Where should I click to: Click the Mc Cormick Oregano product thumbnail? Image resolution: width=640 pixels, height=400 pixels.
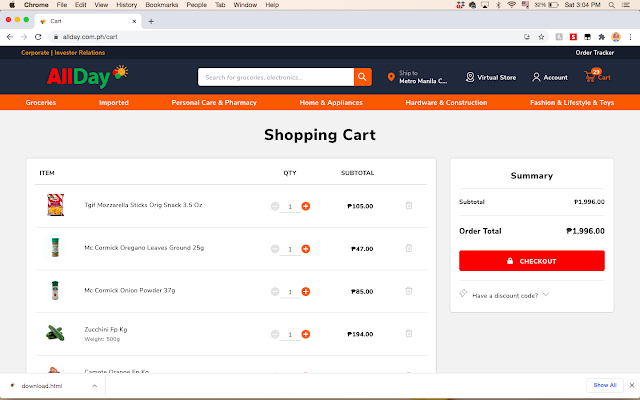click(55, 248)
